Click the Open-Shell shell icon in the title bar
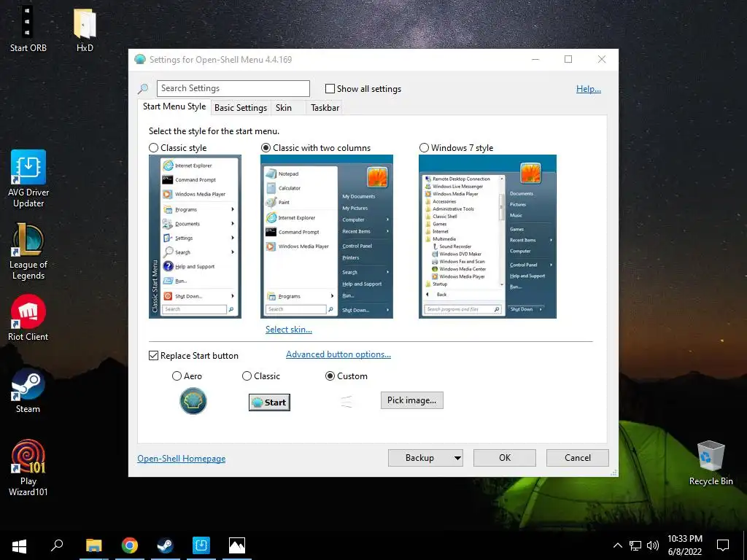 tap(140, 60)
